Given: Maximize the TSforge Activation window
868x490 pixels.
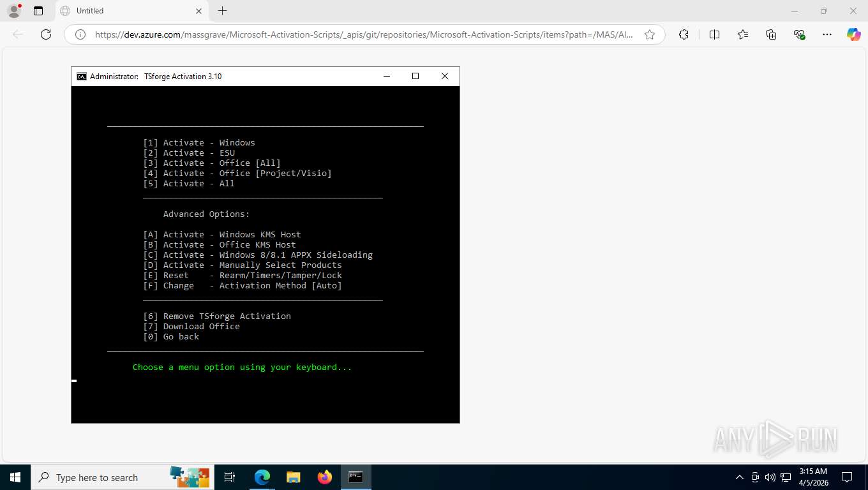Looking at the screenshot, I should click(x=415, y=76).
